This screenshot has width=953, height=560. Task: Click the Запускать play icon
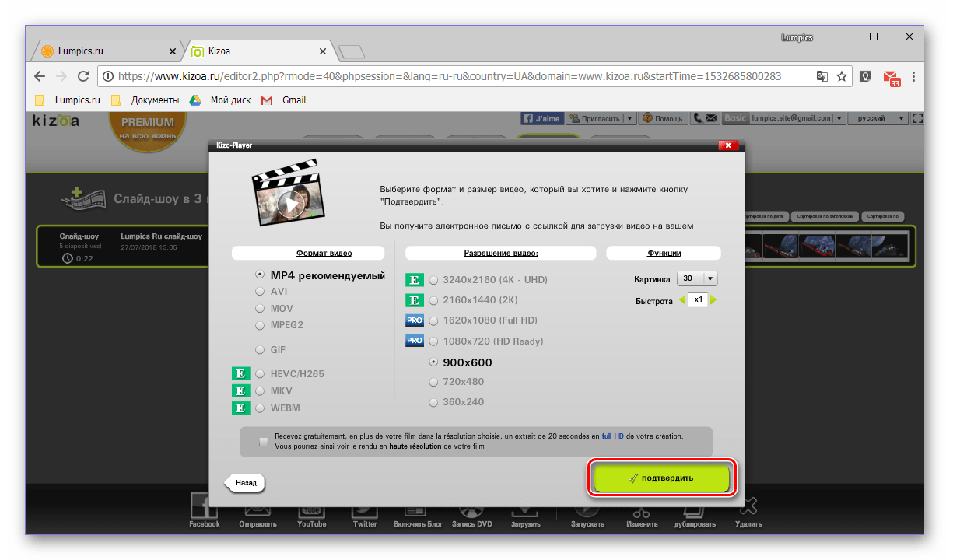[588, 509]
